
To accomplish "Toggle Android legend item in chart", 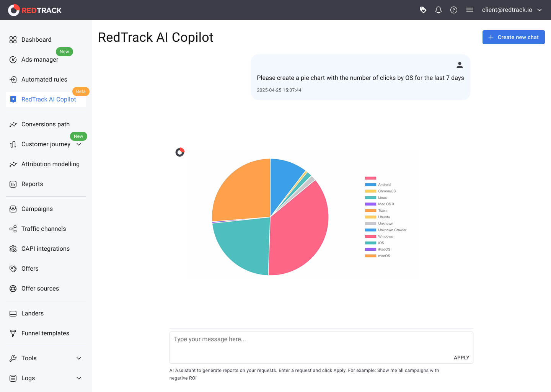I will coord(378,185).
